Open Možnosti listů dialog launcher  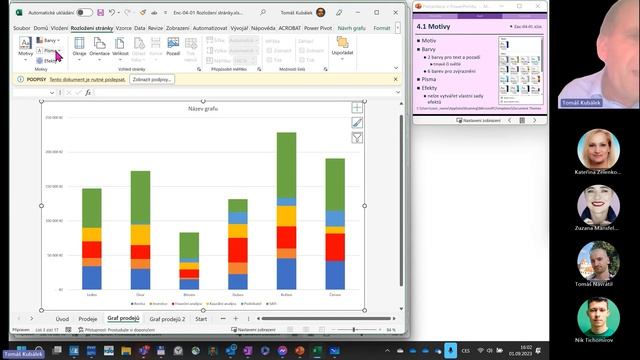coord(325,69)
